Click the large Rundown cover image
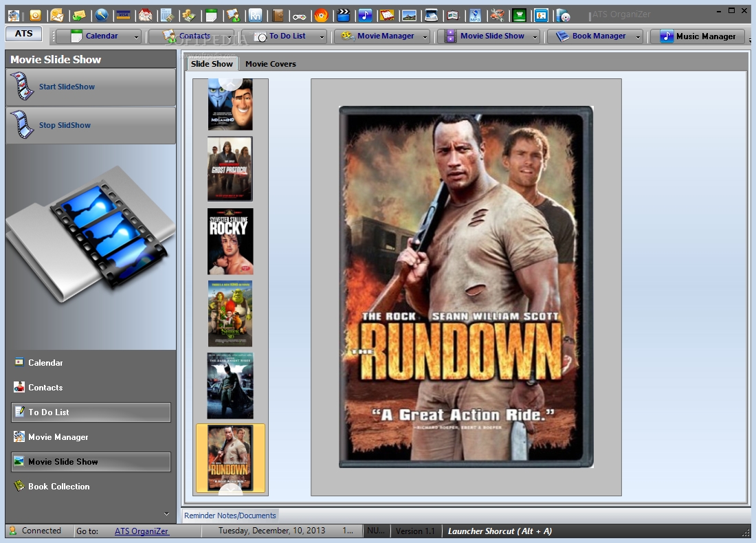Screen dimensions: 756x543 (x=466, y=287)
